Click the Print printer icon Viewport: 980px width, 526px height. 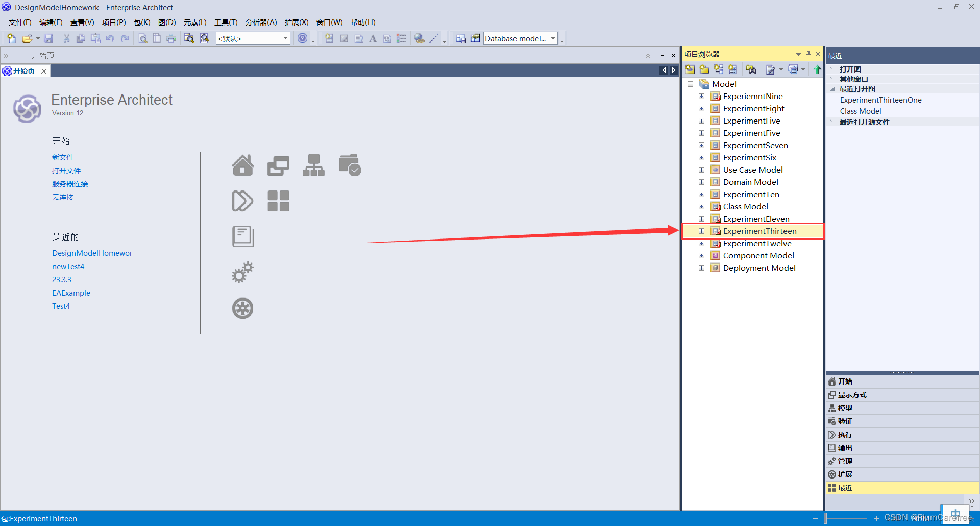coord(171,38)
